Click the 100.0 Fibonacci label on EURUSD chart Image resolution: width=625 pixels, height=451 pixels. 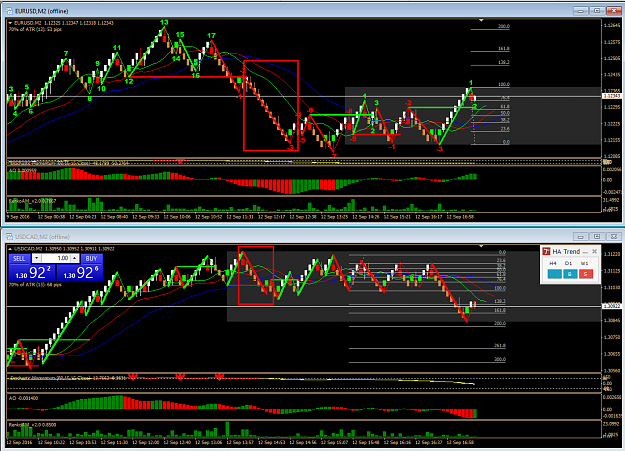[x=503, y=85]
